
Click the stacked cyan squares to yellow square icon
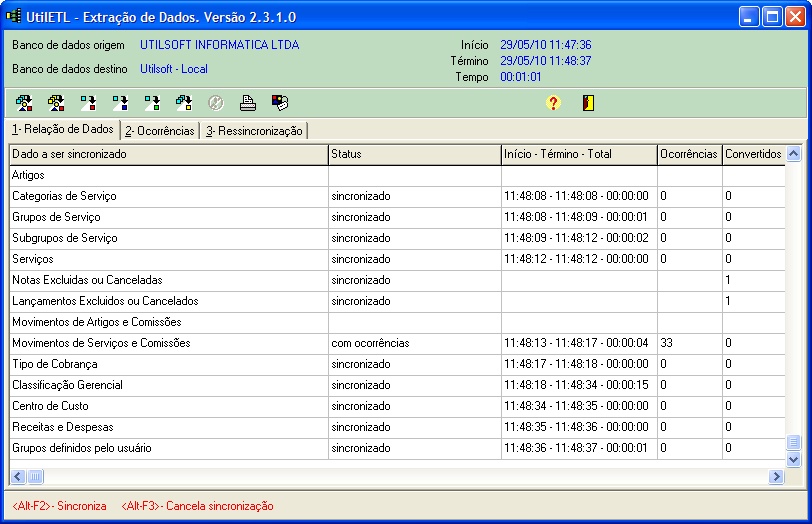point(184,103)
